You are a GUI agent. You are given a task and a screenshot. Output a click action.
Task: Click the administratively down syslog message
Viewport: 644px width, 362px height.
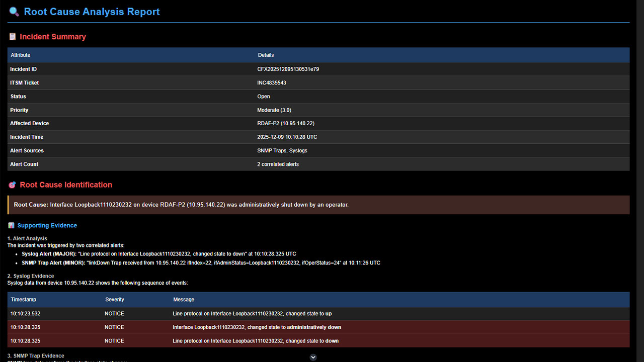[x=257, y=327]
